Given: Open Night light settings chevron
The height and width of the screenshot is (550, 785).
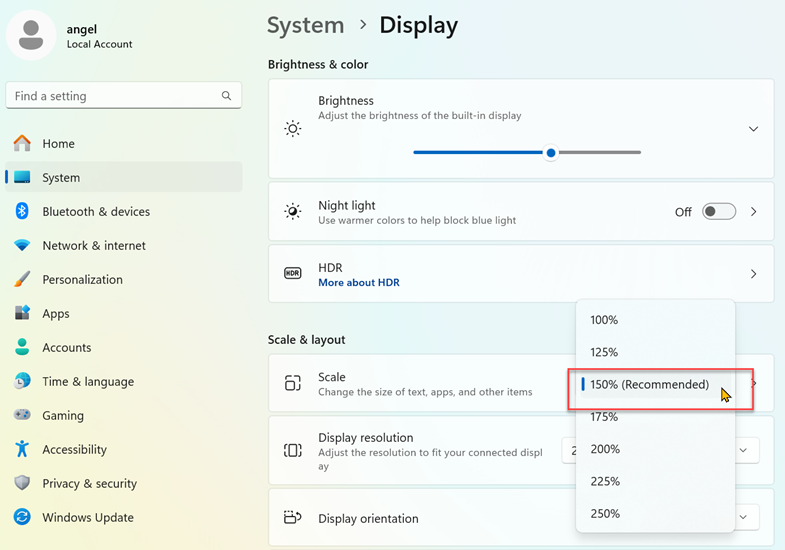Looking at the screenshot, I should pos(753,212).
